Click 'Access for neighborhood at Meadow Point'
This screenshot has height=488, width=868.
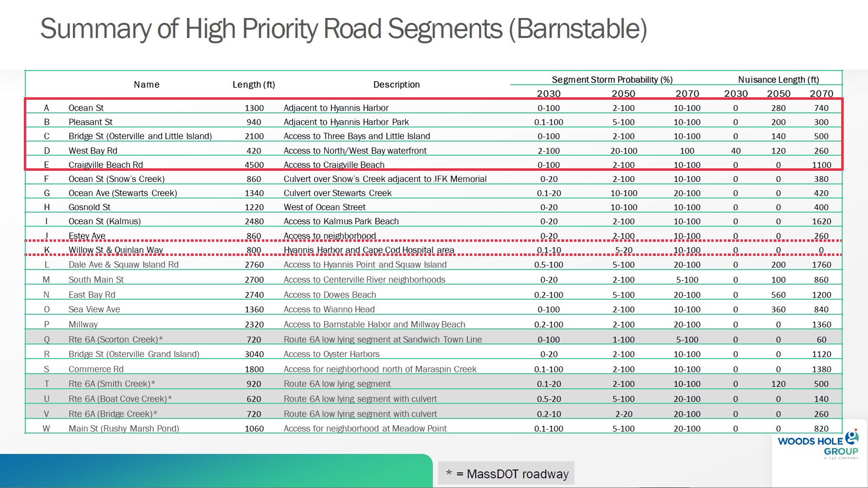[365, 429]
